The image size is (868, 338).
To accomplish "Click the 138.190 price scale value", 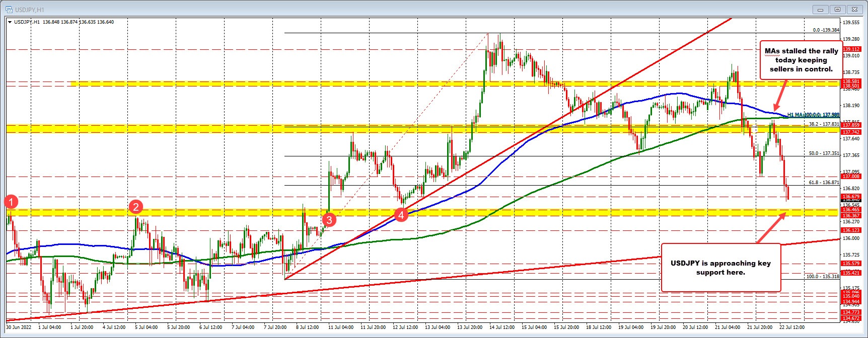I will tap(852, 105).
